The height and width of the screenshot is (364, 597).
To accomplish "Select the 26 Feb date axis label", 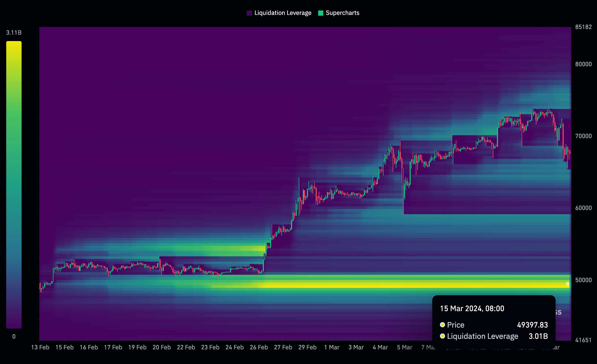I will [259, 347].
